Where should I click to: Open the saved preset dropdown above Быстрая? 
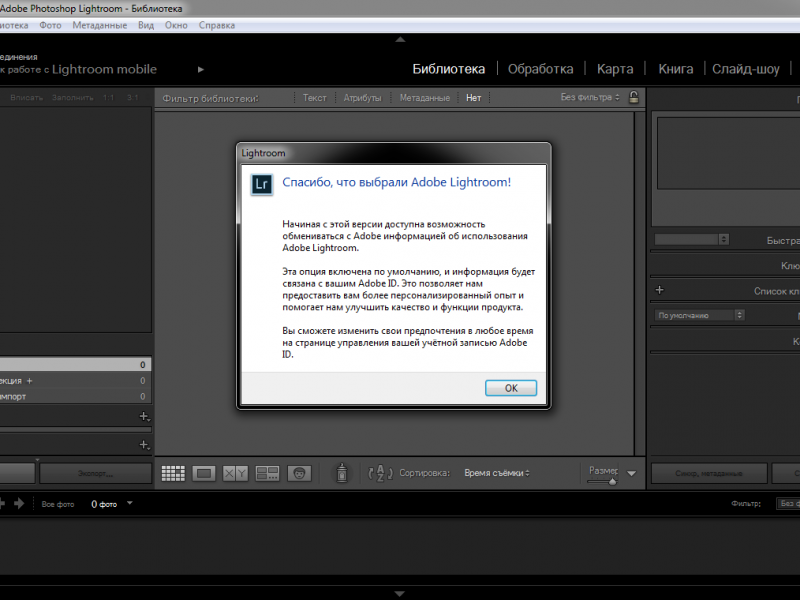pos(691,239)
